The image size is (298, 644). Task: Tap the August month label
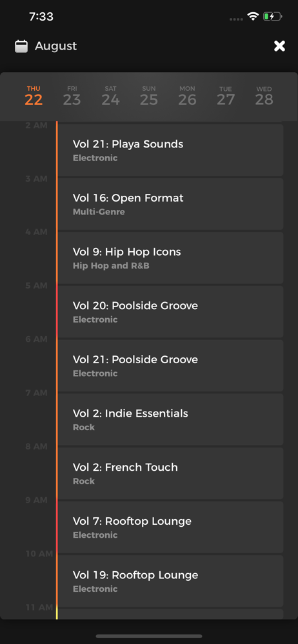pyautogui.click(x=55, y=46)
